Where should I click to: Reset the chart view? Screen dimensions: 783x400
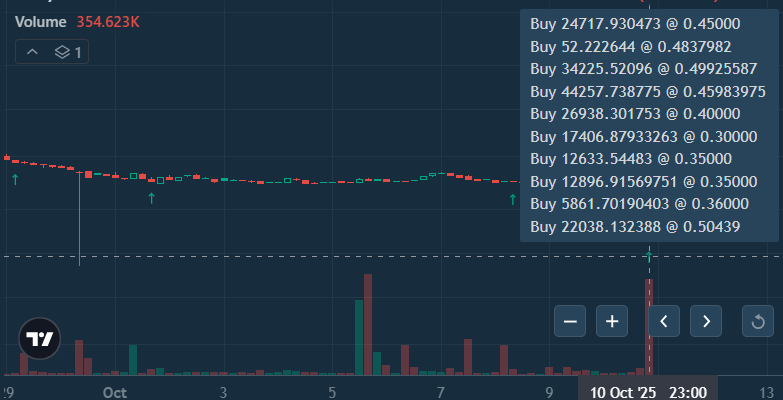click(757, 321)
